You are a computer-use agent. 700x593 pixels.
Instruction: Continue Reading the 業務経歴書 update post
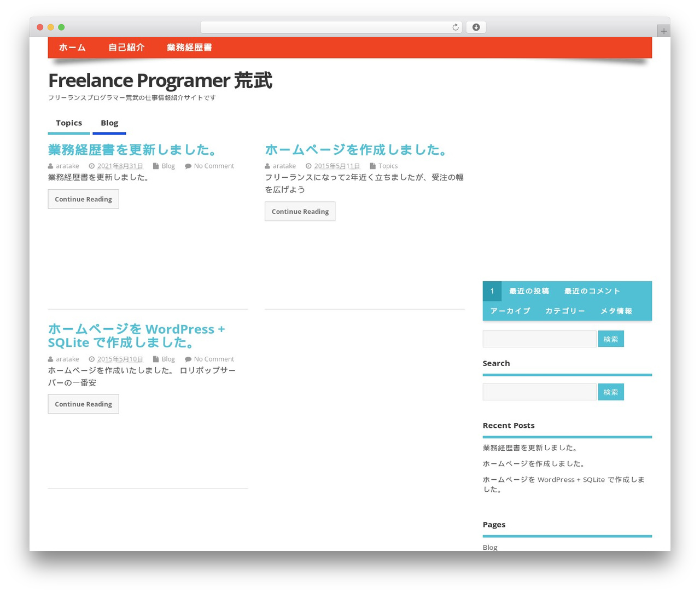(x=83, y=199)
